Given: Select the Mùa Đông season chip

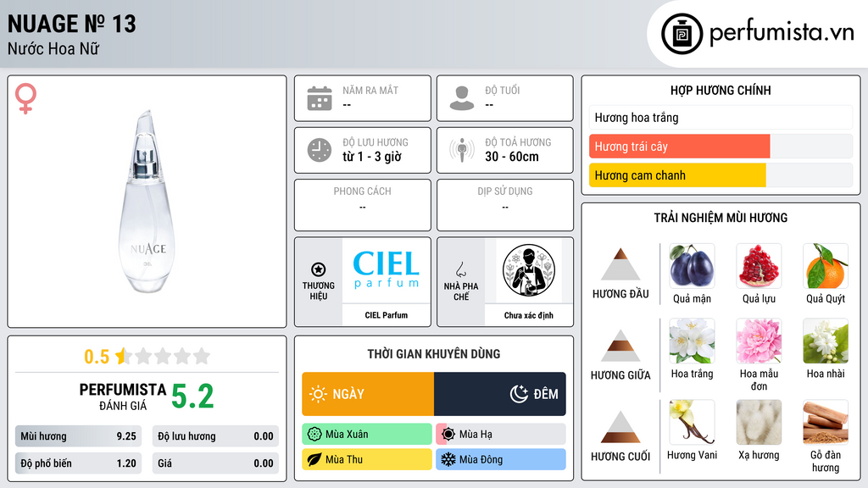Looking at the screenshot, I should click(x=501, y=459).
